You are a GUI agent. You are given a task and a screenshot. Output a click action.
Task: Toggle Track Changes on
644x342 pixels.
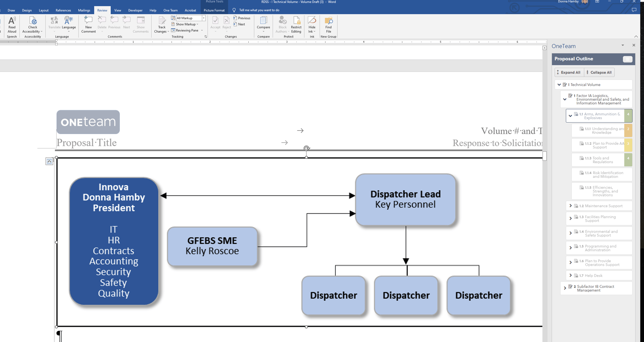(161, 25)
